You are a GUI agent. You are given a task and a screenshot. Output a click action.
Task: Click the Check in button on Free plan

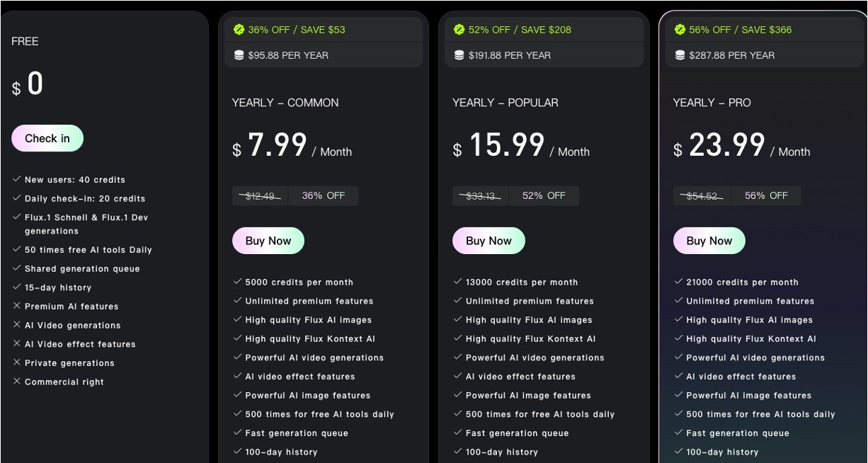[x=47, y=139]
